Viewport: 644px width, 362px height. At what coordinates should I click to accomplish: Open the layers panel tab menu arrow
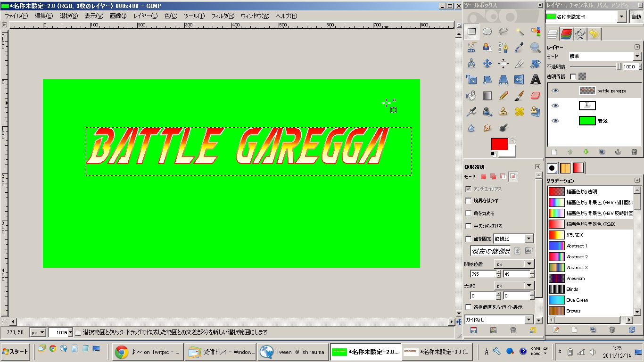[637, 47]
